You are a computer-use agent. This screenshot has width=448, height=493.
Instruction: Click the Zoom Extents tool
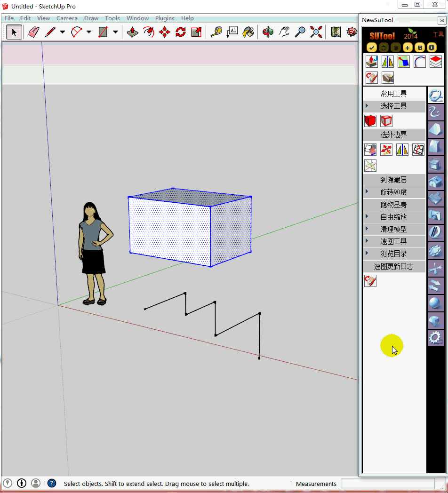316,32
